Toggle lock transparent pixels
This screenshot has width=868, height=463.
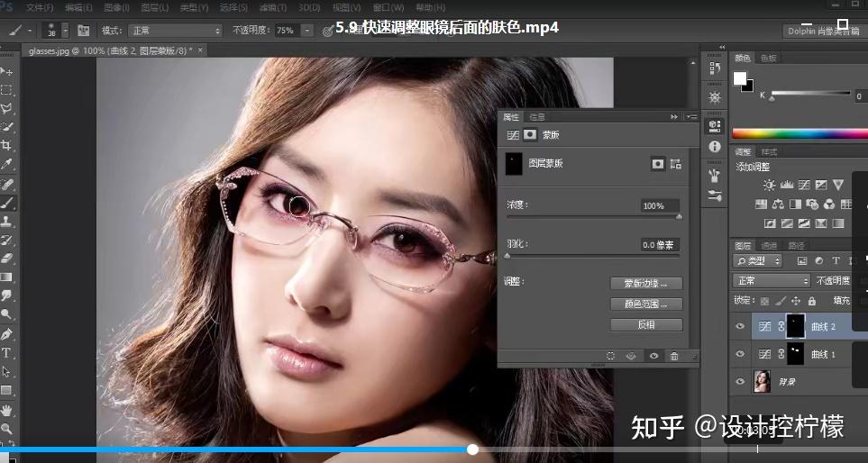[x=764, y=301]
